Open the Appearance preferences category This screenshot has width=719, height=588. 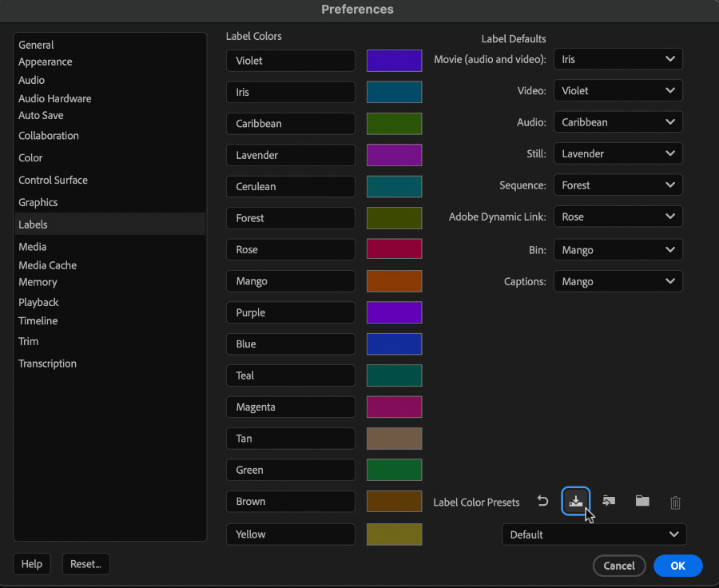[x=45, y=62]
